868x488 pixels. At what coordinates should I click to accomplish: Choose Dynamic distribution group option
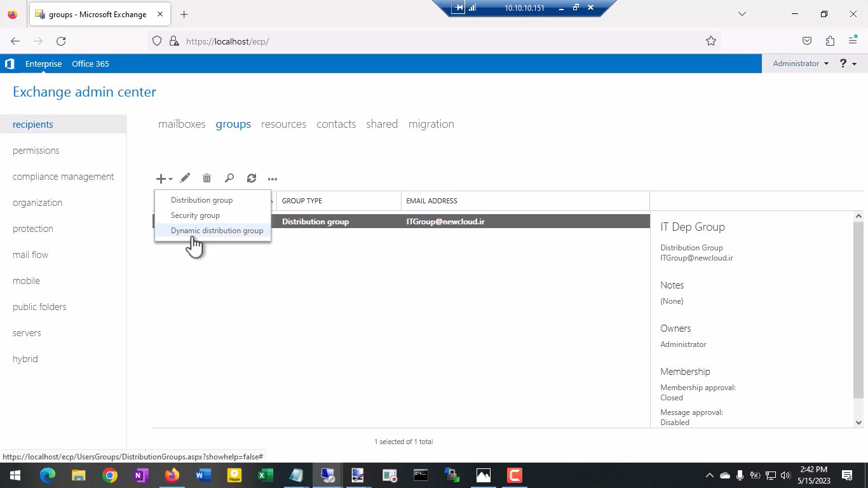(213, 231)
